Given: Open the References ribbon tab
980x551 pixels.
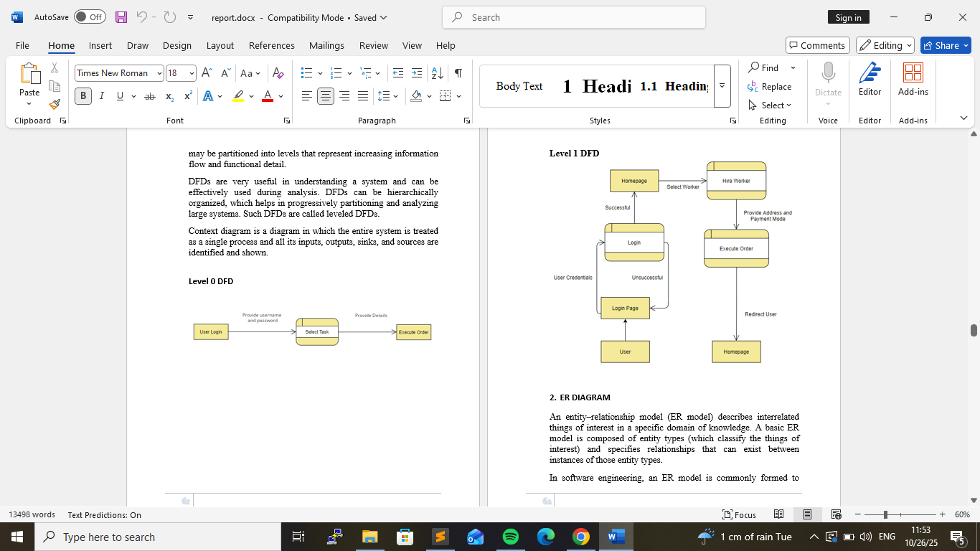Looking at the screenshot, I should [271, 45].
